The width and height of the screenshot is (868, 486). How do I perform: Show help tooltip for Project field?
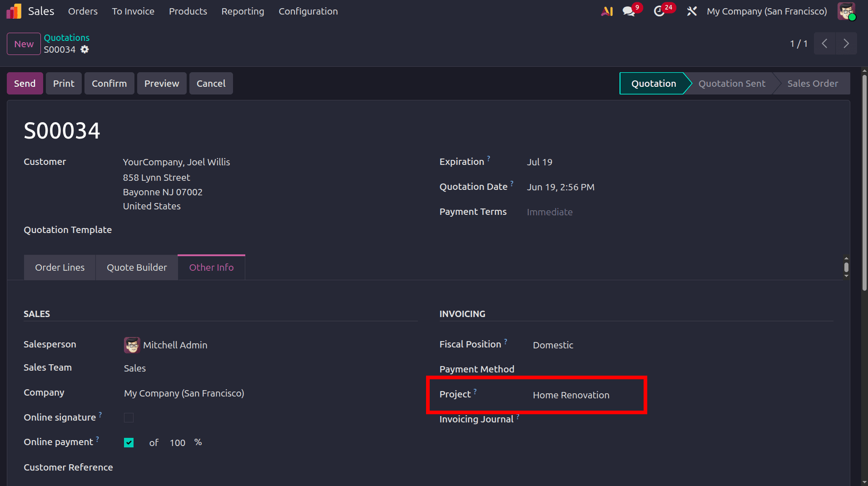click(475, 391)
